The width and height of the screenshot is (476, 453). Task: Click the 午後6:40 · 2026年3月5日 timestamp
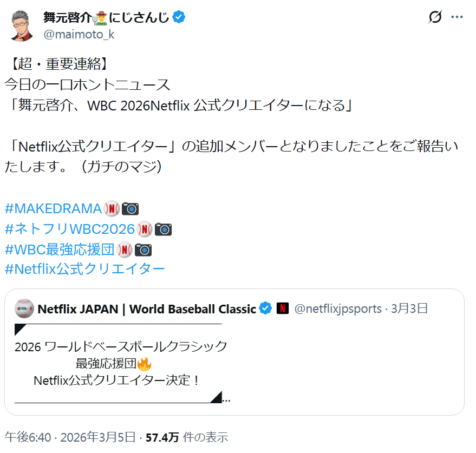point(70,437)
